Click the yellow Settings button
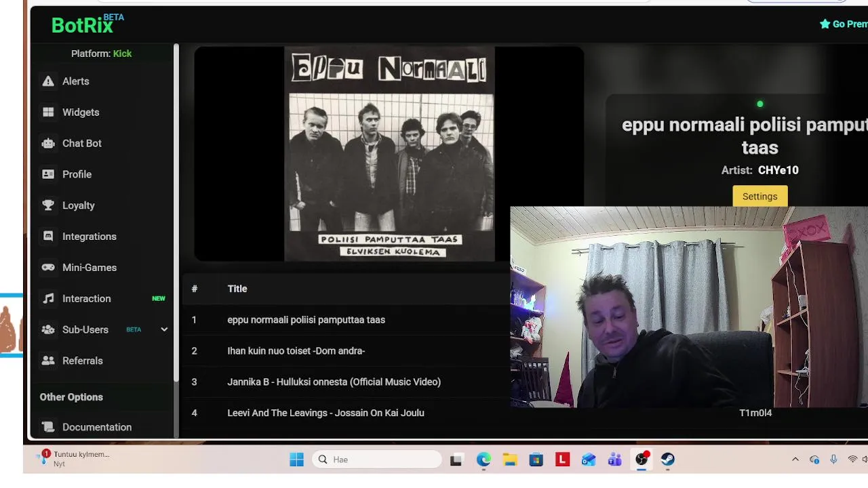Viewport: 868px width, 488px height. pos(759,197)
